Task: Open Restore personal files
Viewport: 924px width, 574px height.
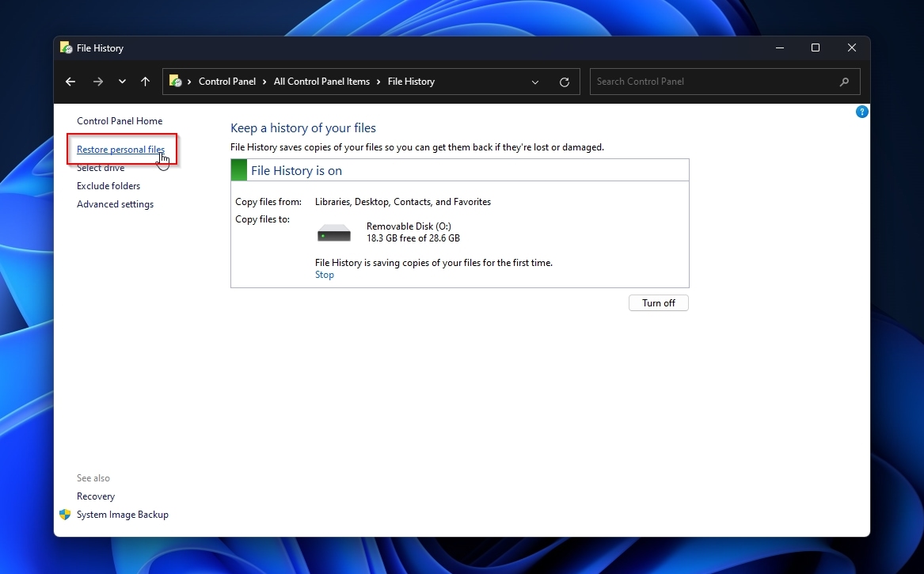Action: (x=121, y=149)
